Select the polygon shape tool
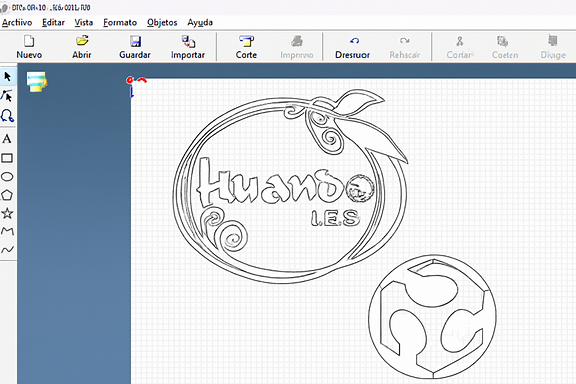 [x=7, y=195]
